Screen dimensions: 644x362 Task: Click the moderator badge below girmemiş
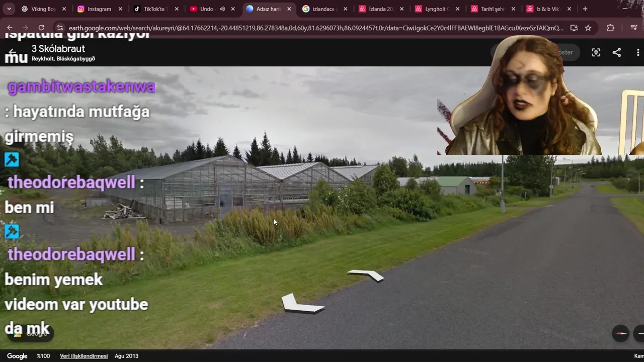tap(12, 159)
